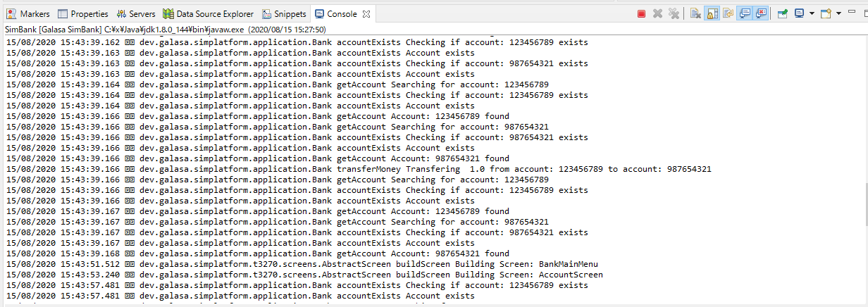Viewport: 868px width, 307px height.
Task: Click the Remove Launch icon
Action: point(657,13)
